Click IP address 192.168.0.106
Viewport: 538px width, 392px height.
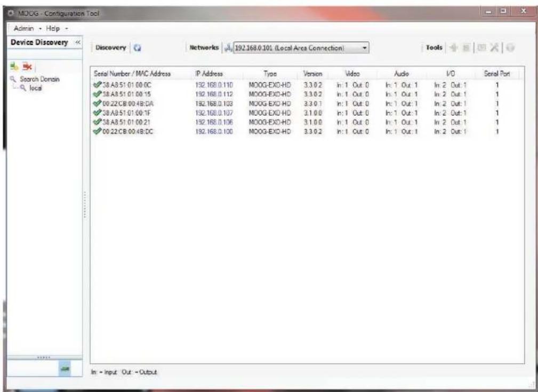coord(214,122)
